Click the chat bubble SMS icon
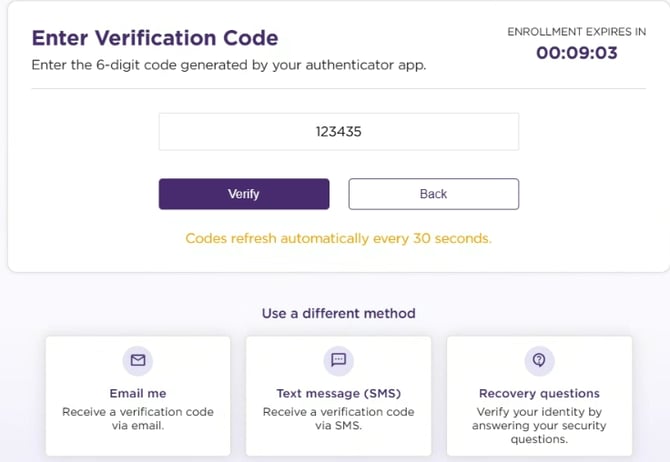Viewport: 670px width, 462px height. (x=338, y=361)
